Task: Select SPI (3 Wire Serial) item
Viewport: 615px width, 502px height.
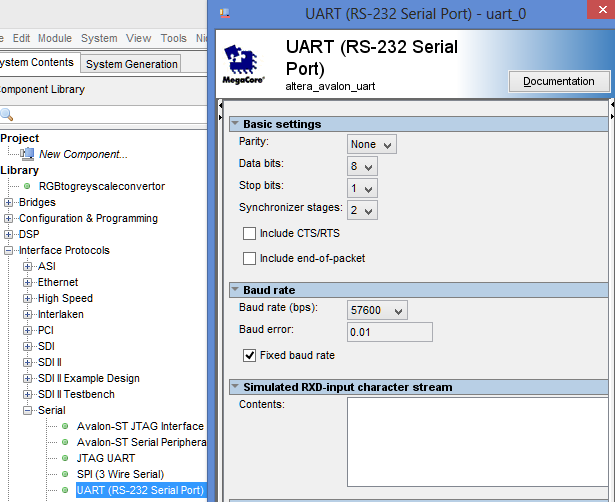Action: coord(120,474)
